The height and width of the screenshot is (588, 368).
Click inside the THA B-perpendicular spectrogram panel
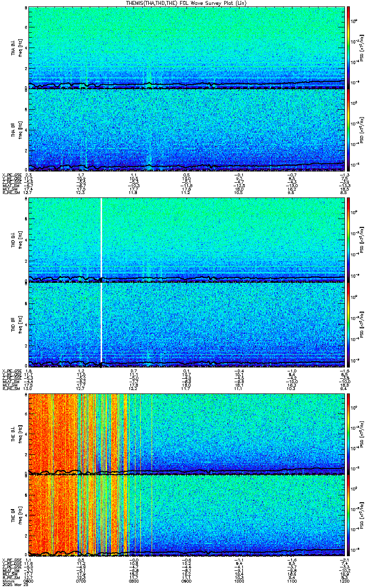pyautogui.click(x=186, y=44)
